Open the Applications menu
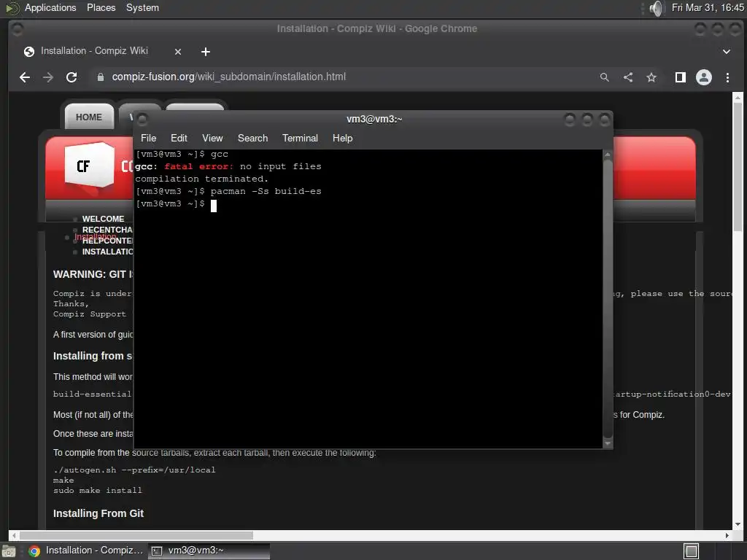The width and height of the screenshot is (747, 560). pyautogui.click(x=50, y=8)
